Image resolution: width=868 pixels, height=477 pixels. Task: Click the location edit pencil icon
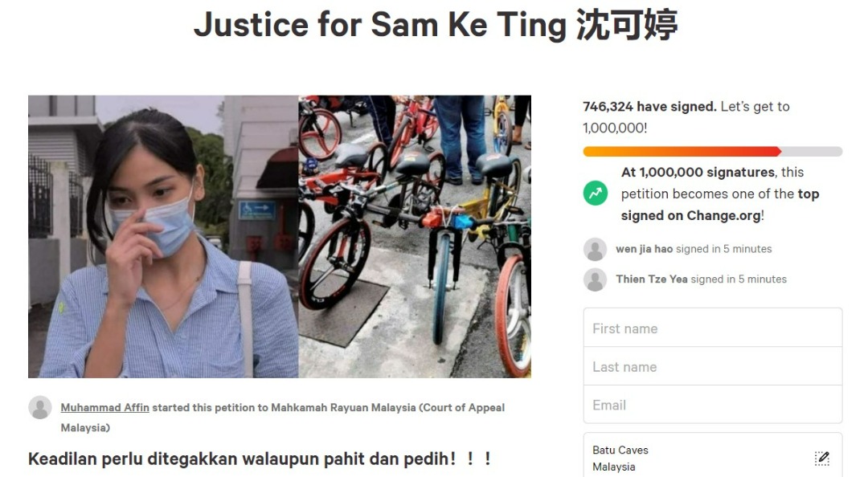point(822,459)
